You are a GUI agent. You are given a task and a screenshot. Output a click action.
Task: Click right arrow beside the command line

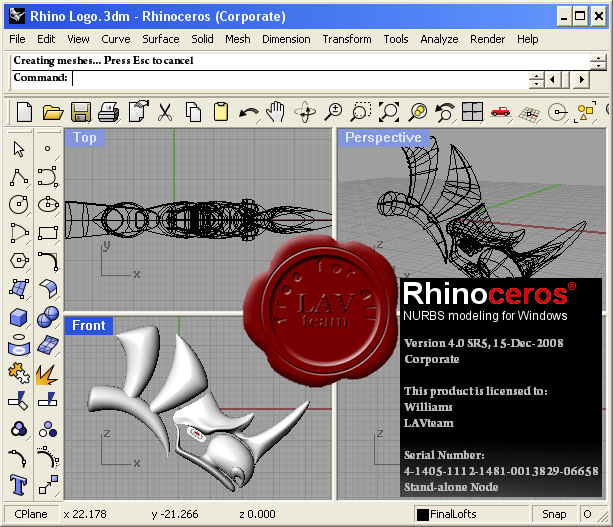[581, 80]
